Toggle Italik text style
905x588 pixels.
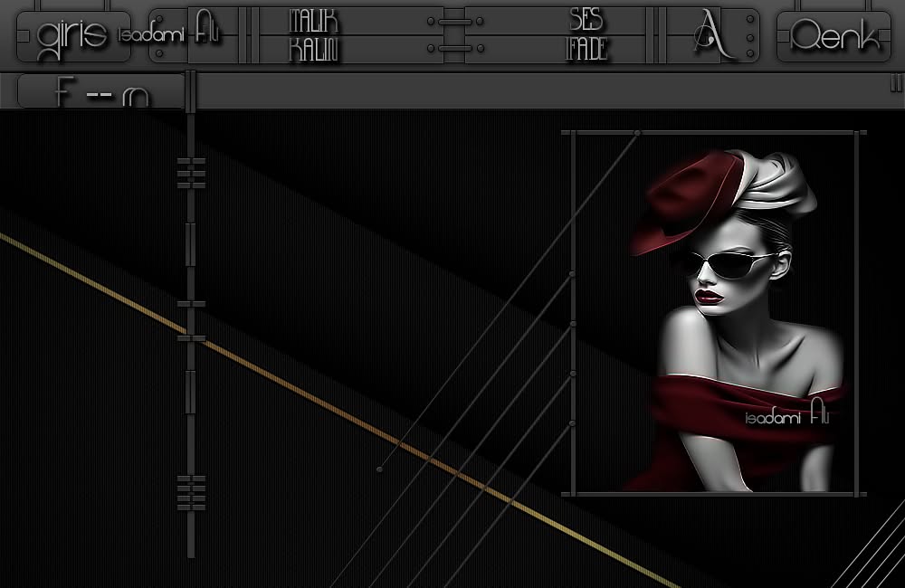click(313, 22)
